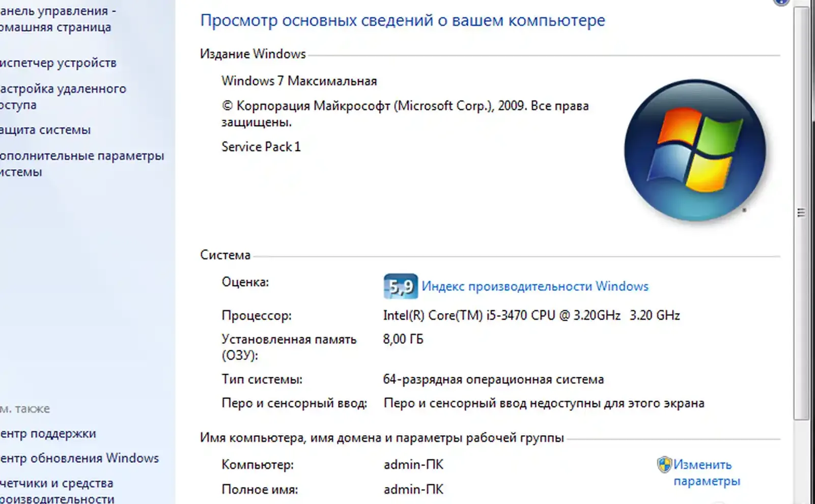This screenshot has height=504, width=815.
Task: Click the Microsoft copyright notice text
Action: click(405, 114)
